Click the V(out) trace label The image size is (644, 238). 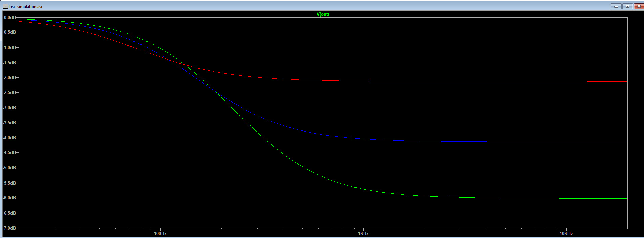[323, 14]
